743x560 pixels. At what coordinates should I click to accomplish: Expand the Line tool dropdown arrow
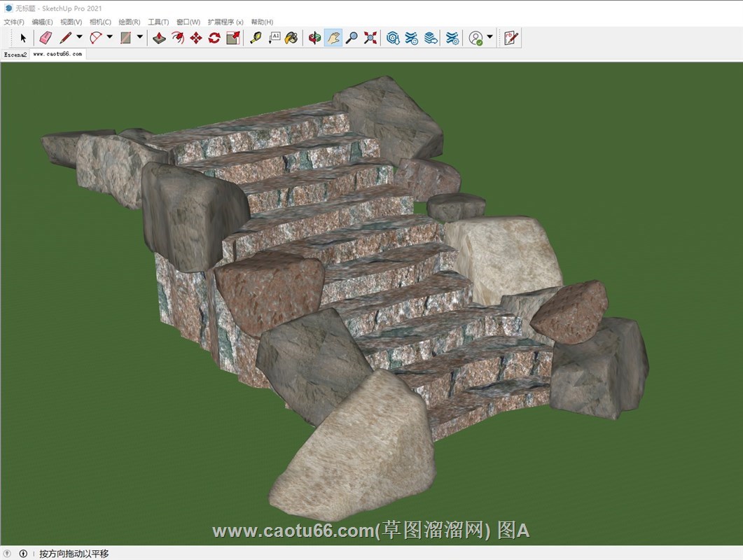79,38
